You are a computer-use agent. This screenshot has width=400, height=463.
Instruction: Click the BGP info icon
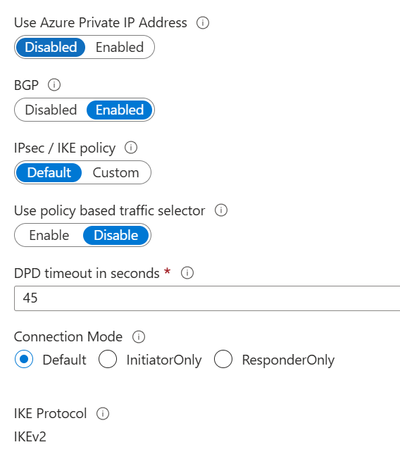54,85
